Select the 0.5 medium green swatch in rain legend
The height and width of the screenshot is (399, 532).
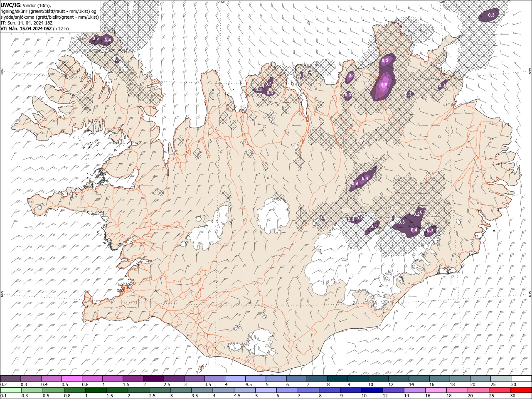[x=53, y=390]
